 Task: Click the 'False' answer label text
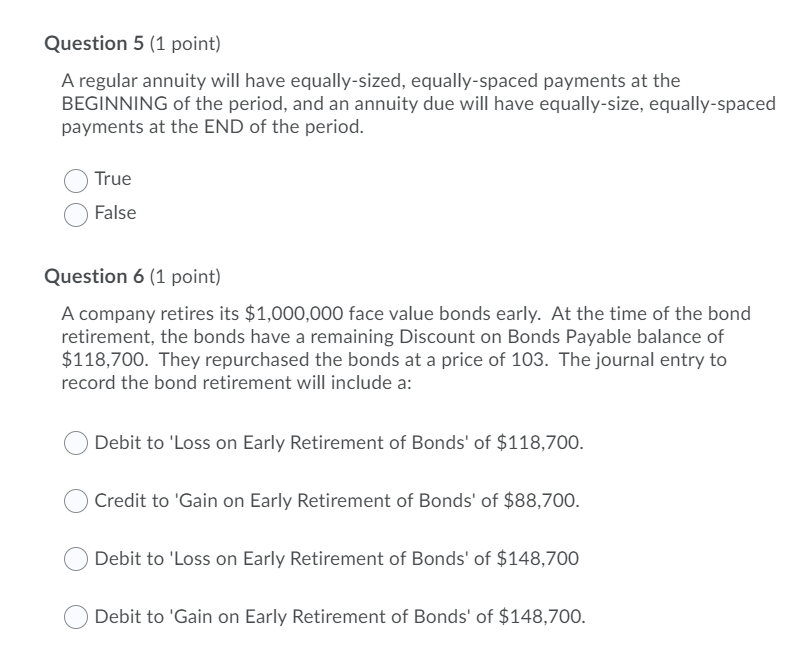pos(117,213)
